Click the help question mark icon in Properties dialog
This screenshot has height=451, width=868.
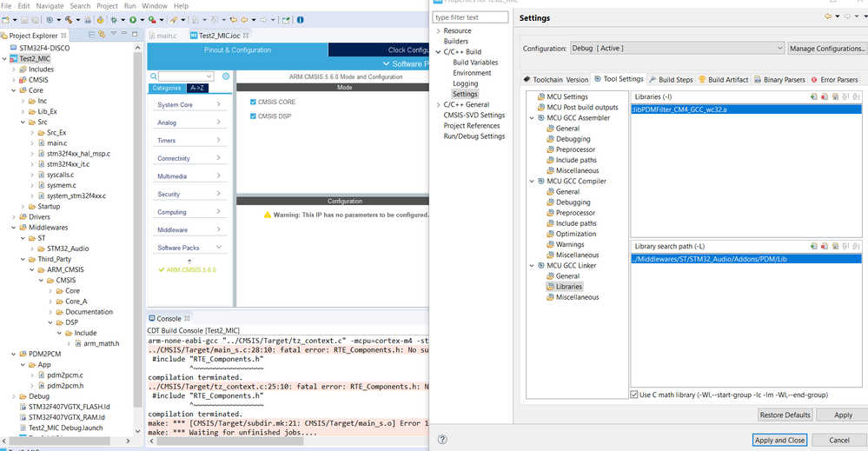pyautogui.click(x=442, y=440)
